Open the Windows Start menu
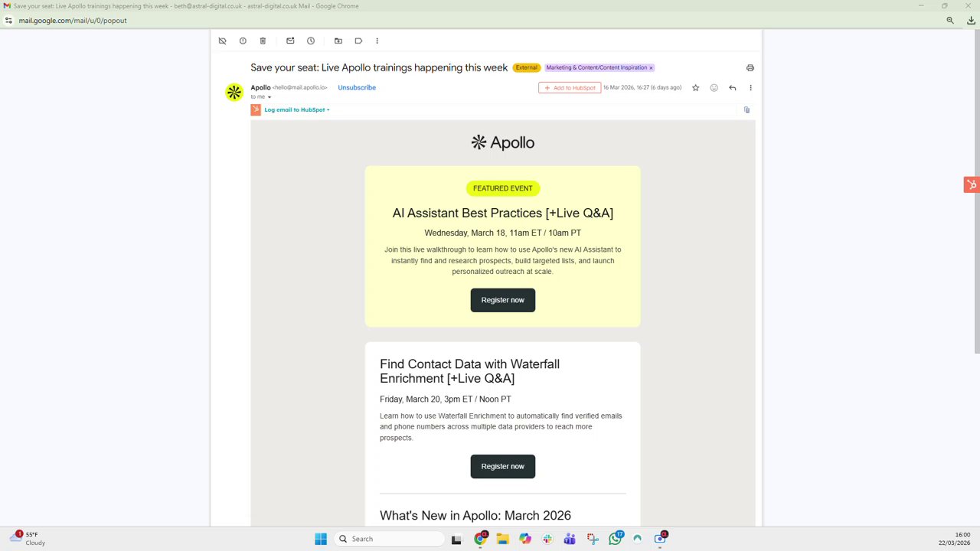 pyautogui.click(x=321, y=539)
